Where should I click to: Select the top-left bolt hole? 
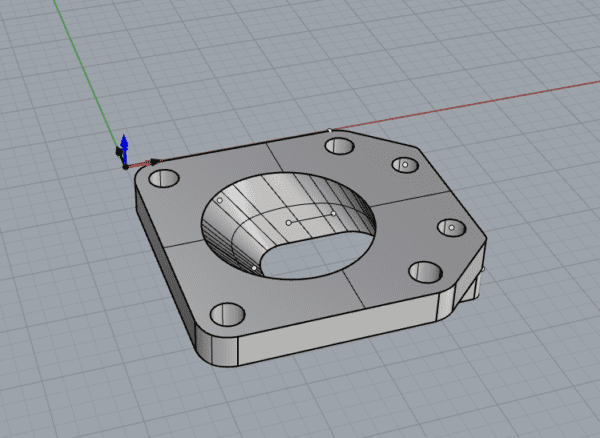tap(163, 180)
